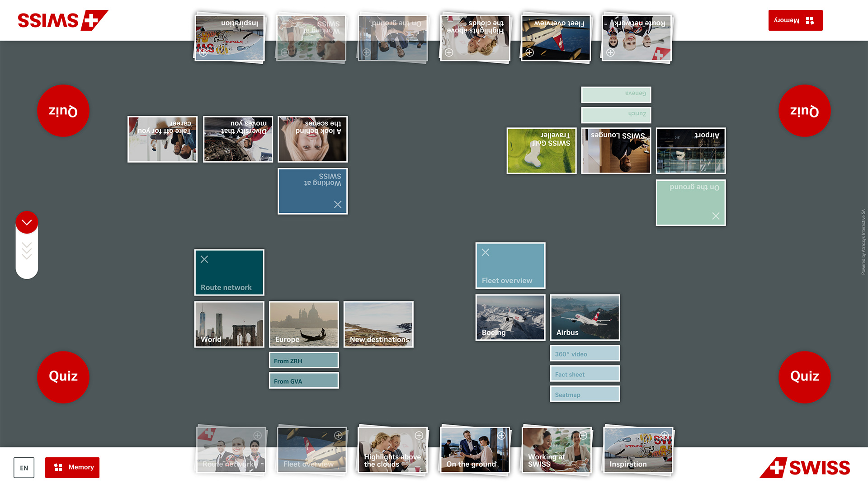
Task: Open the Memory game from the bottom-left button
Action: (72, 467)
